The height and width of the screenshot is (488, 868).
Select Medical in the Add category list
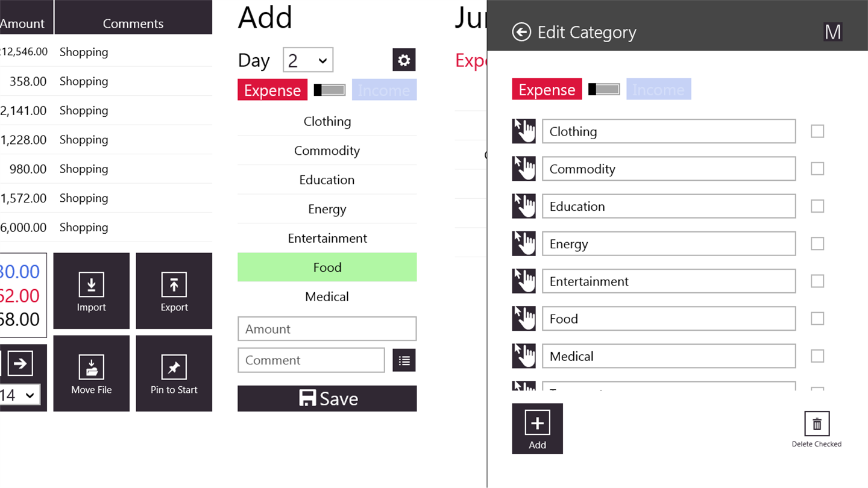(327, 297)
